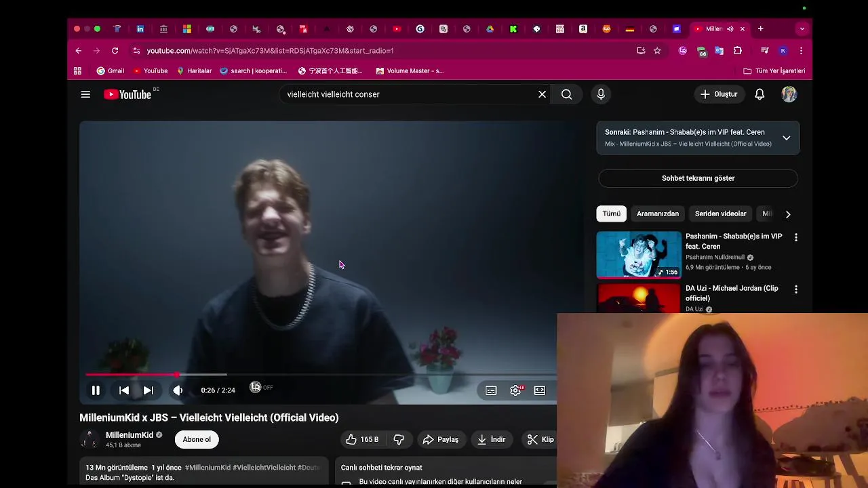Dislike the video

tap(399, 439)
